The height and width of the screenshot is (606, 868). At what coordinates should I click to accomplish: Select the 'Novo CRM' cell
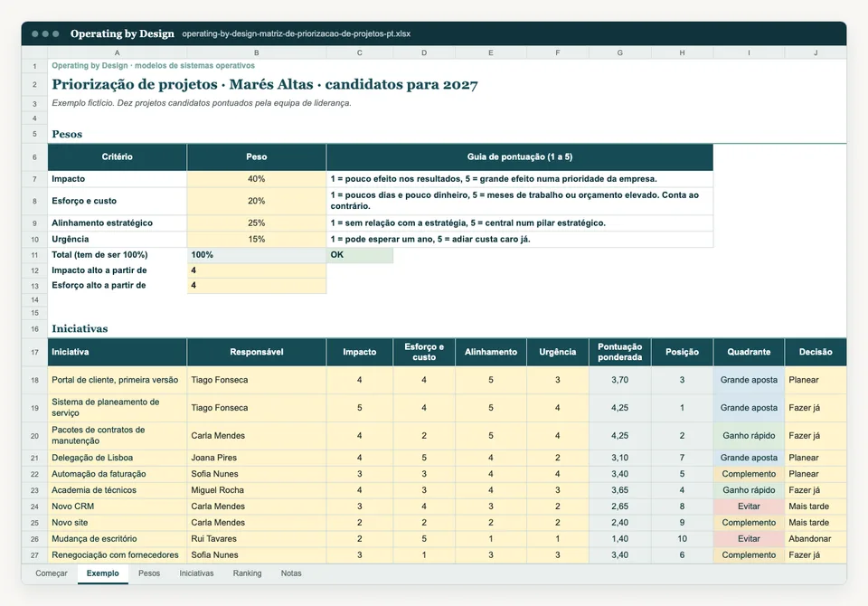click(117, 507)
